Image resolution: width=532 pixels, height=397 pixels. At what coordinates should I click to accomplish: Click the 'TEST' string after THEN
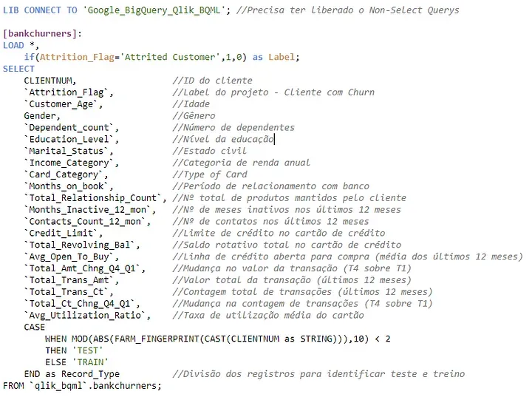coord(87,350)
